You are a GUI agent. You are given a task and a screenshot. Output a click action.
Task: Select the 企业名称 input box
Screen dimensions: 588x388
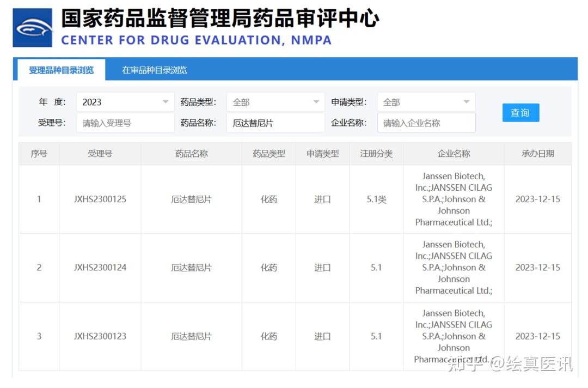pyautogui.click(x=426, y=123)
